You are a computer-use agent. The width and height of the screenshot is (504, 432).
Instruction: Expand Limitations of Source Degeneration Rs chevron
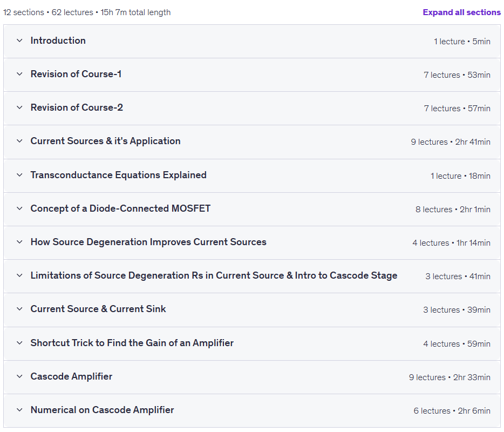click(19, 275)
